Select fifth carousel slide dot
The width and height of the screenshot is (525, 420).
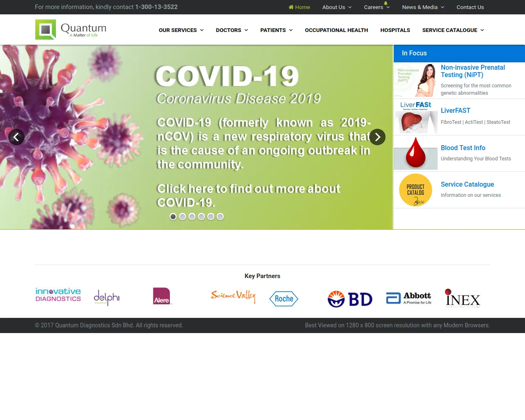tap(211, 217)
